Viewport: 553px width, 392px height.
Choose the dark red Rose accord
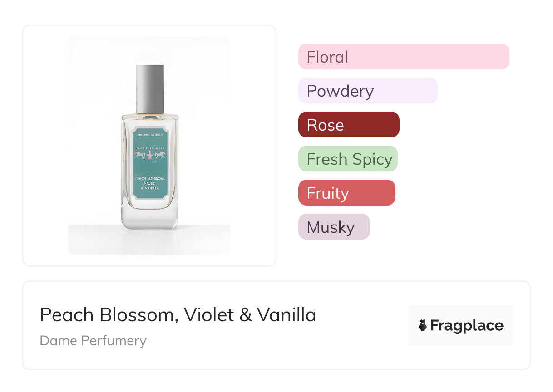click(348, 125)
